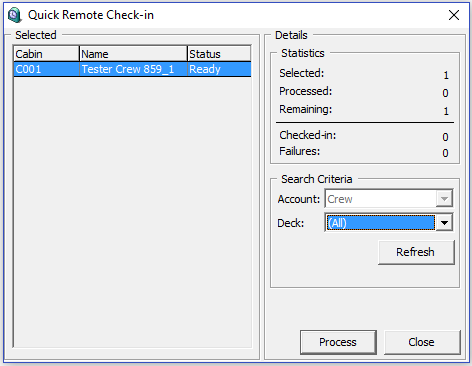Image resolution: width=472 pixels, height=366 pixels.
Task: Click the Process button
Action: [338, 342]
